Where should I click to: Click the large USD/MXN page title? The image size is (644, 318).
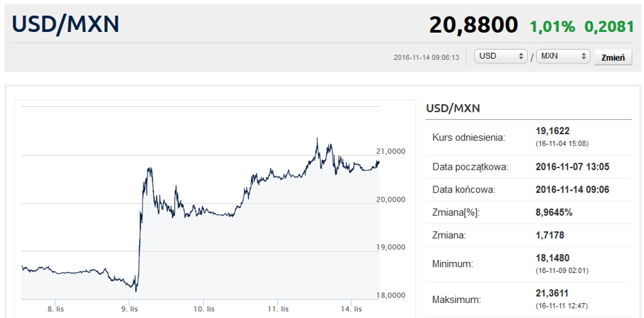tap(65, 25)
